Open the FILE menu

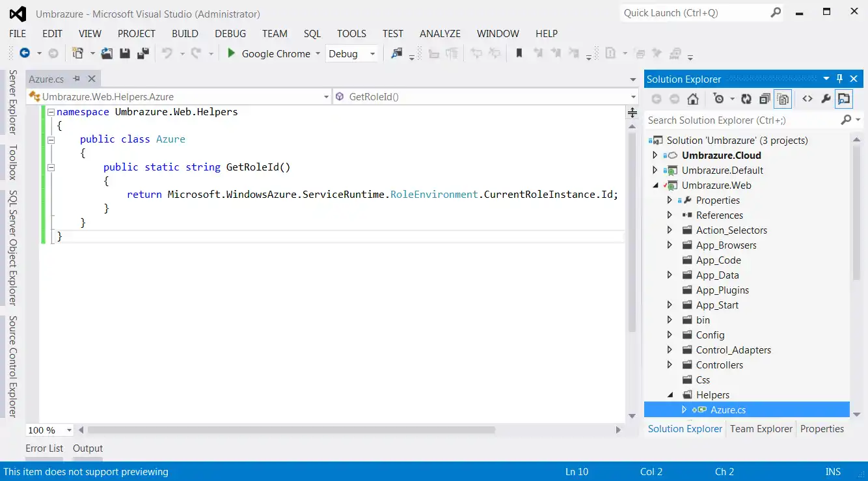coord(18,34)
